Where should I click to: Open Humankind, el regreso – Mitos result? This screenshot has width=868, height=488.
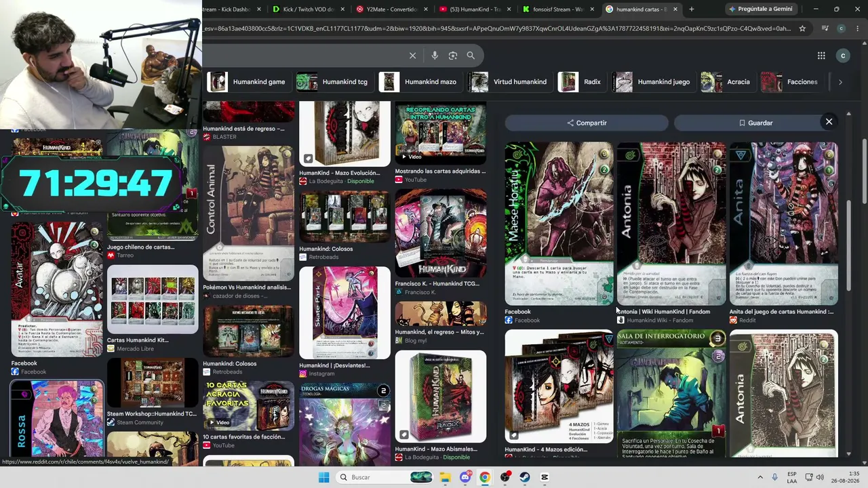tap(439, 332)
